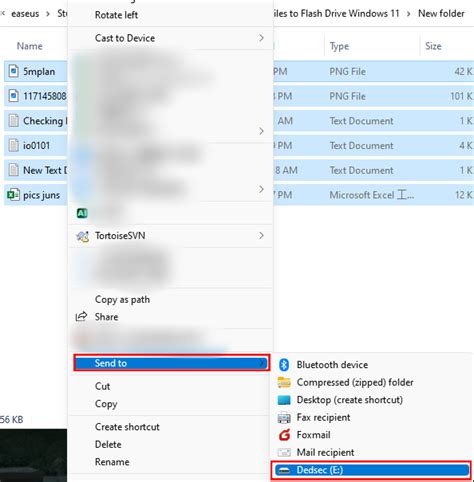Choose Copy as path
The width and height of the screenshot is (474, 482).
pos(122,299)
